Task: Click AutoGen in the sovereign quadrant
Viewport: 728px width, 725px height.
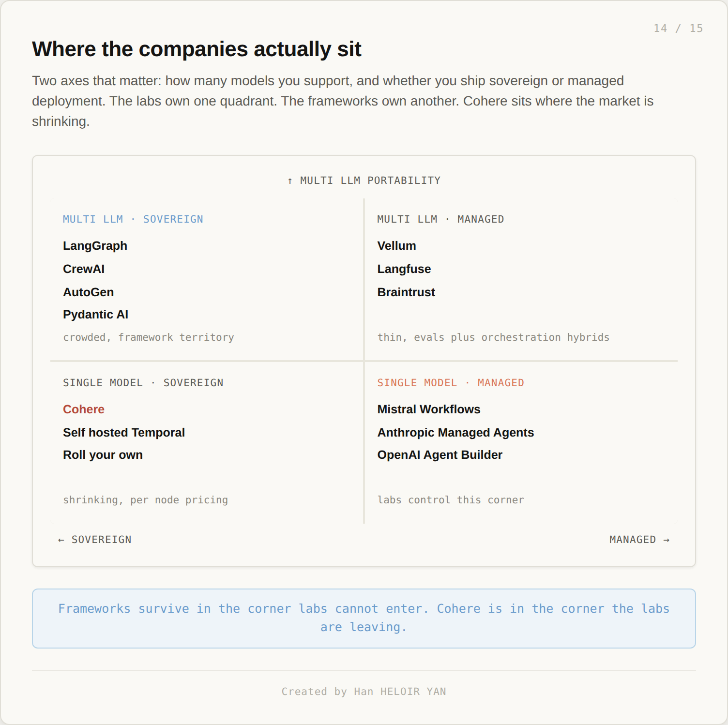Action: pyautogui.click(x=88, y=292)
